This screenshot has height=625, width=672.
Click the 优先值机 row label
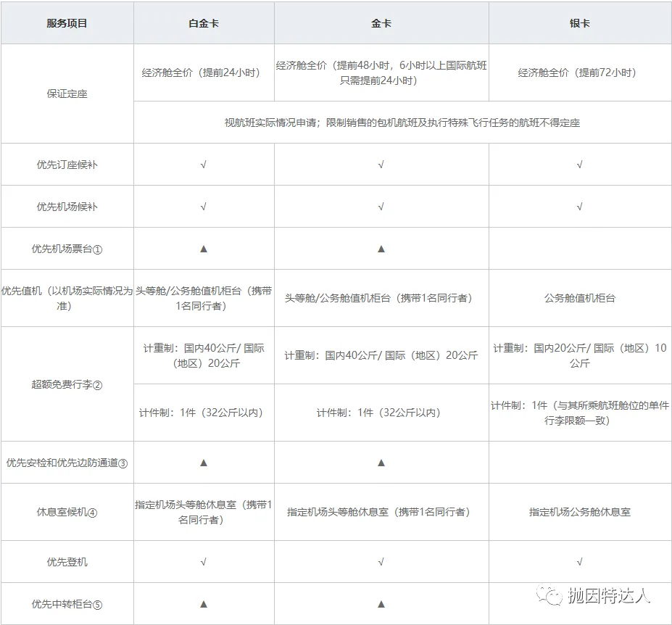point(67,298)
